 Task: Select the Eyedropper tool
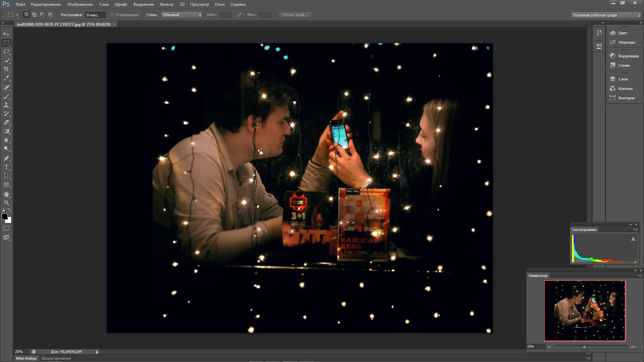coord(6,78)
